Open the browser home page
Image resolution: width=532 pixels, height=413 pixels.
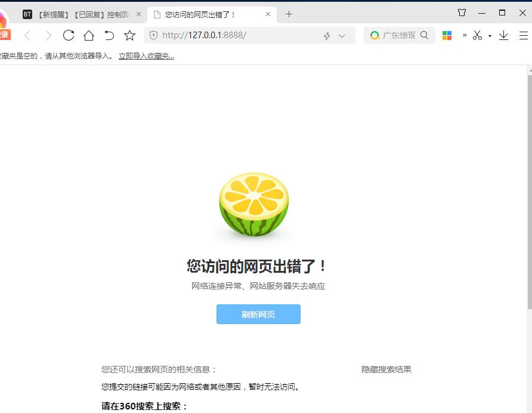[x=89, y=35]
